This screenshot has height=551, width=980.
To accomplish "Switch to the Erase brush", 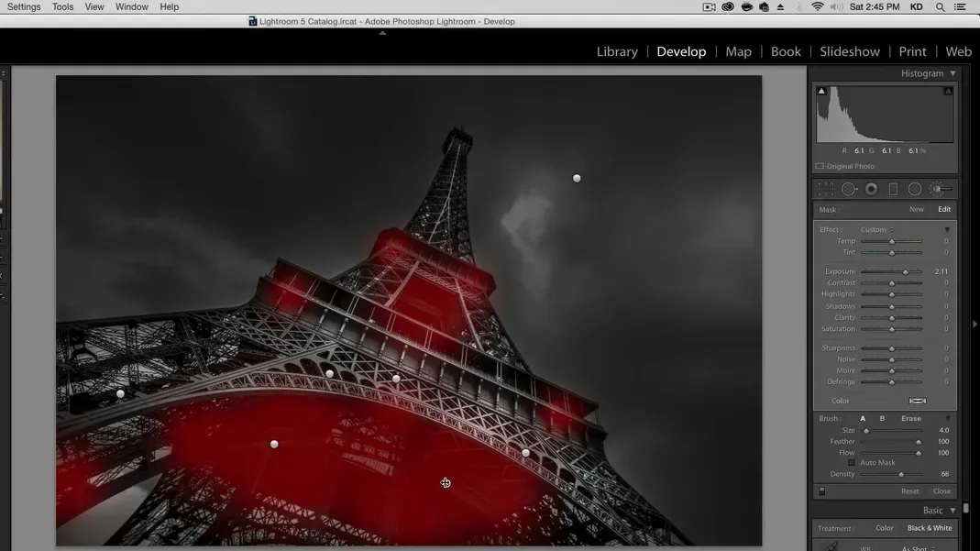I will [910, 419].
